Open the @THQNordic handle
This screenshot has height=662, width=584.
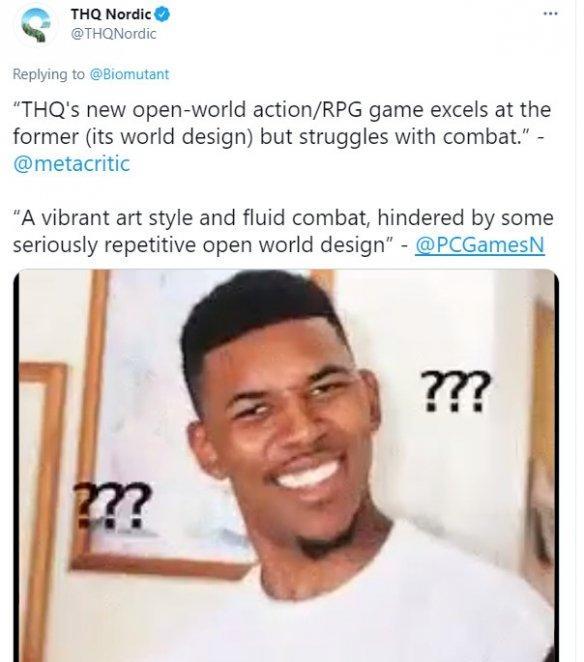[114, 34]
